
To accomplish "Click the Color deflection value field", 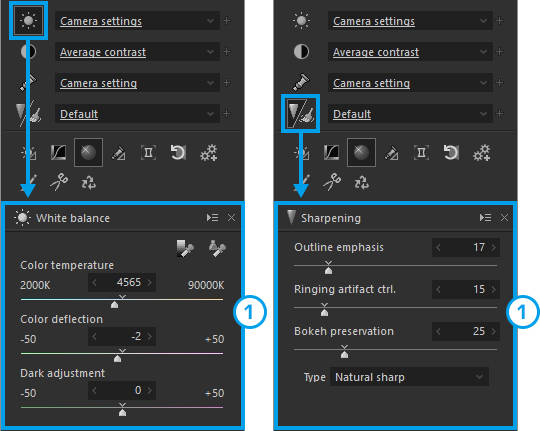I will [122, 336].
